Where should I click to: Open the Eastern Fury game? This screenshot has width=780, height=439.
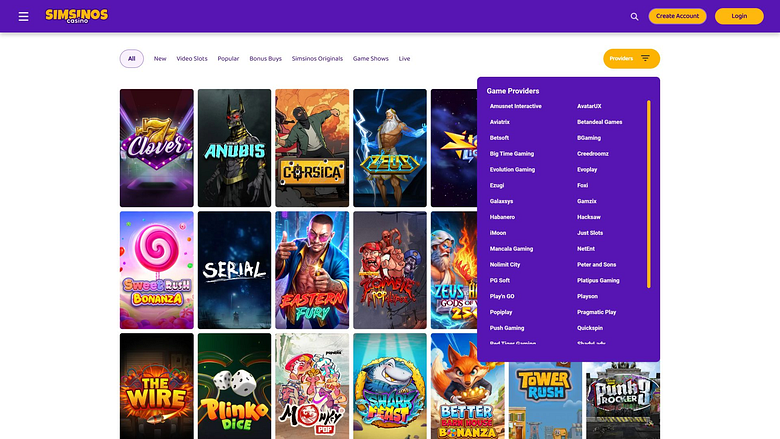(x=312, y=270)
